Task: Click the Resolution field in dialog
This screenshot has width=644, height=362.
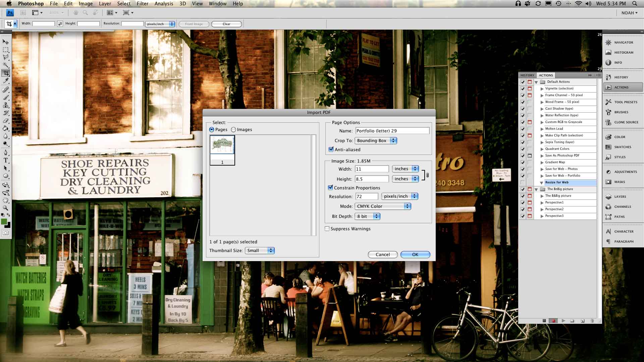Action: tap(367, 196)
